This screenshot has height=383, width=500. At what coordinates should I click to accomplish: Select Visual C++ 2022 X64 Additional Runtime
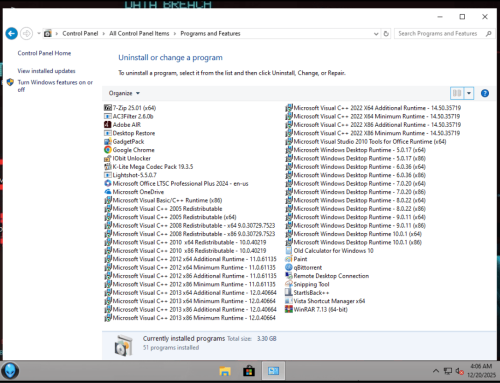pos(373,108)
